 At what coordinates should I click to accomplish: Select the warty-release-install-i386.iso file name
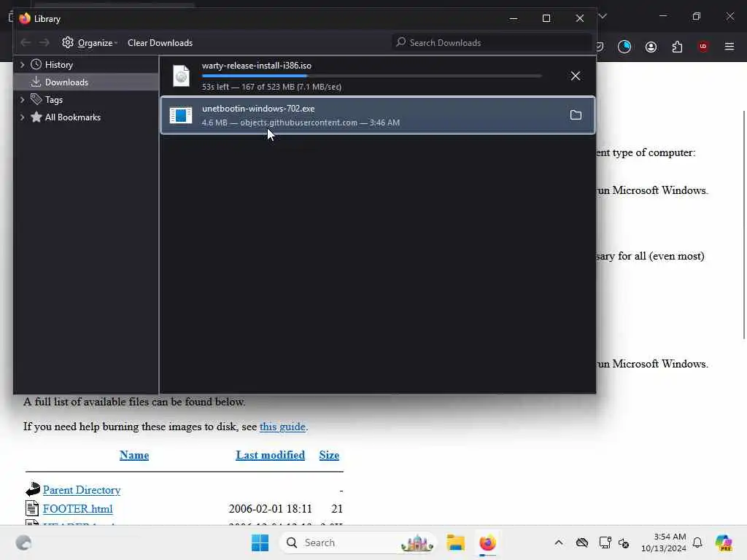(256, 66)
